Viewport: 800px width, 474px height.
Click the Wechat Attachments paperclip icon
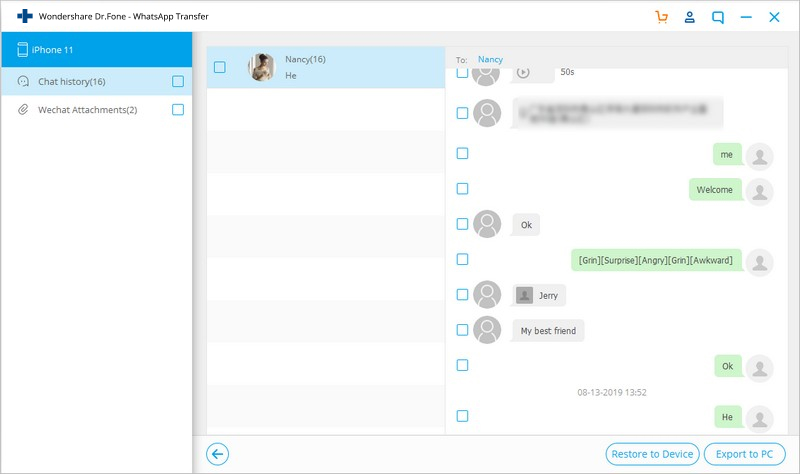(23, 110)
